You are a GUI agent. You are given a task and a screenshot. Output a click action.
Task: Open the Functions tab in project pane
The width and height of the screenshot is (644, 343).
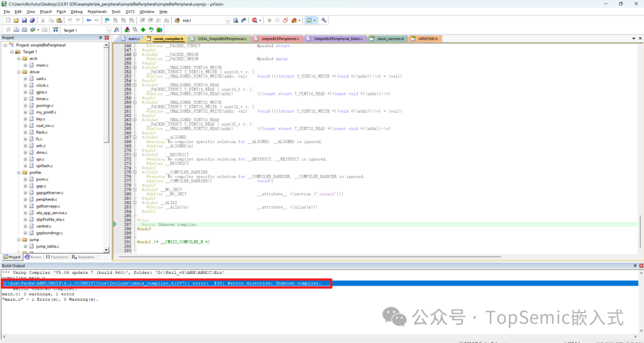pos(57,257)
